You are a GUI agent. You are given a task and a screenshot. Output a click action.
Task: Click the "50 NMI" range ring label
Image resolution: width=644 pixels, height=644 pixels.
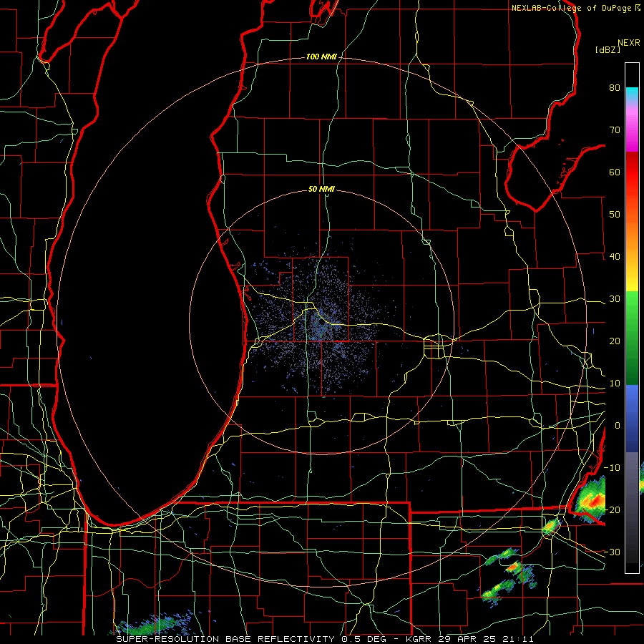[321, 190]
